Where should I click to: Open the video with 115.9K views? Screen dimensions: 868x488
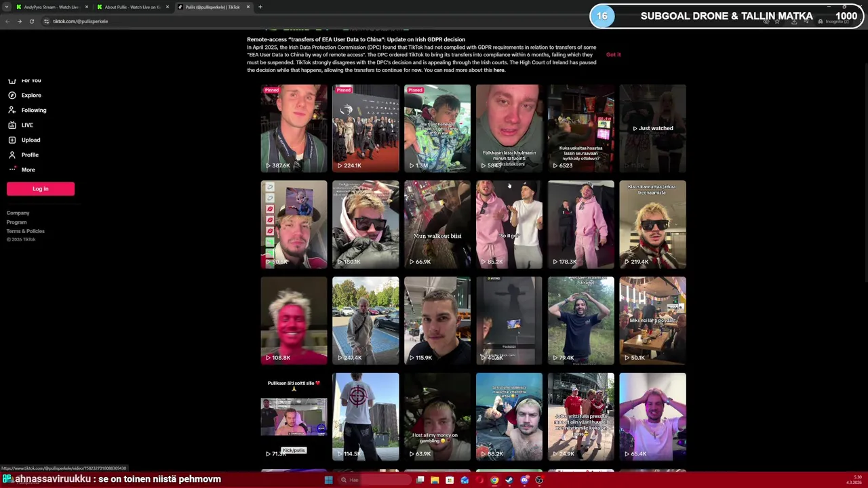(x=437, y=320)
